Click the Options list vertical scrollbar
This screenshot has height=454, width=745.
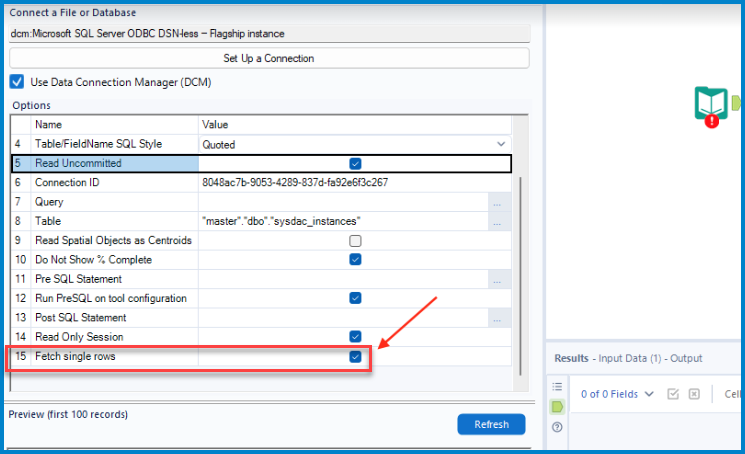[x=521, y=275]
